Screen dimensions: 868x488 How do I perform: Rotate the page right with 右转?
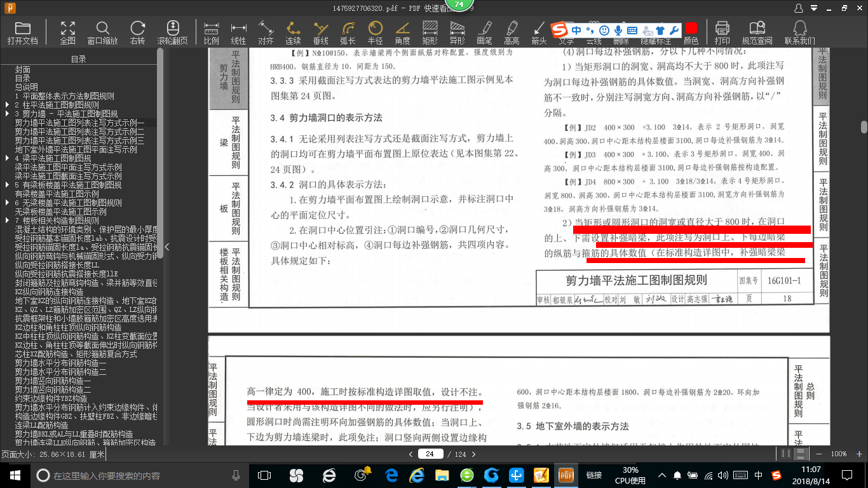pos(137,33)
